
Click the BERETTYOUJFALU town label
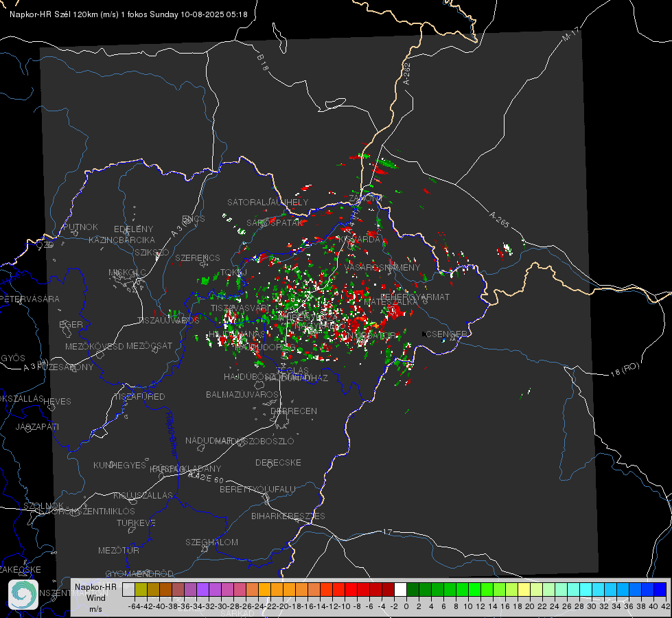(x=257, y=489)
